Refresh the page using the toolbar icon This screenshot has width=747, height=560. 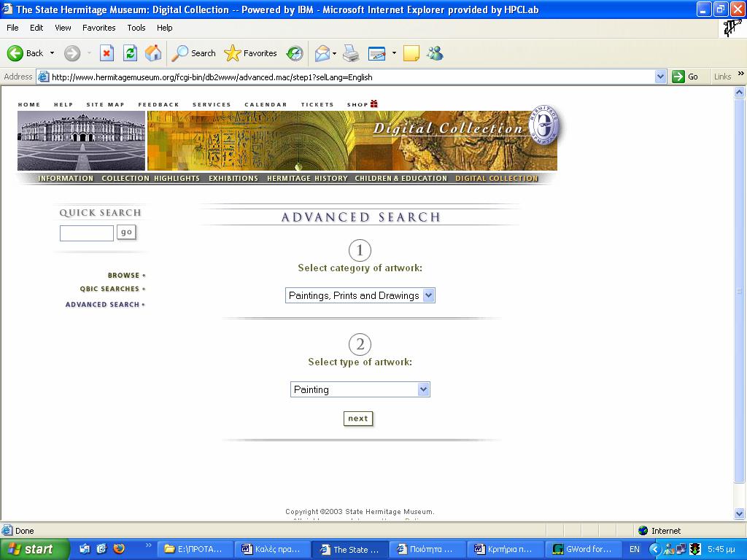click(x=130, y=53)
